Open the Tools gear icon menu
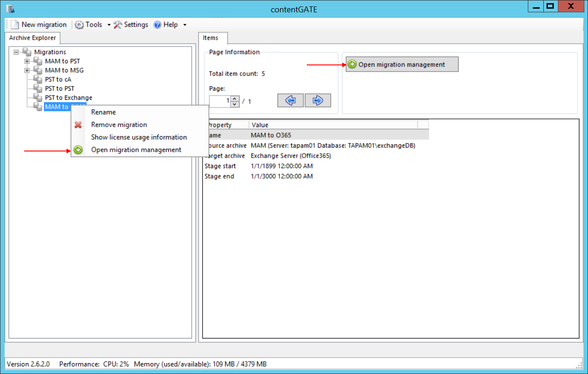The width and height of the screenshot is (588, 374). click(x=79, y=25)
